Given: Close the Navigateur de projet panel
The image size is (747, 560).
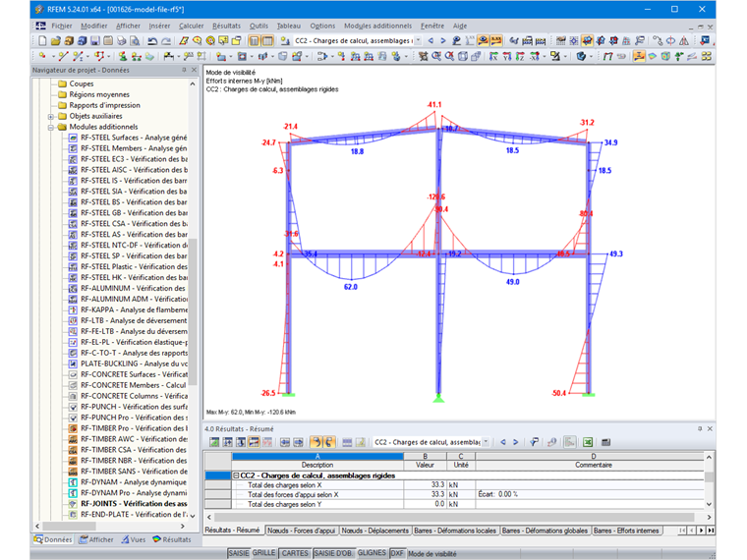Looking at the screenshot, I should coord(194,70).
